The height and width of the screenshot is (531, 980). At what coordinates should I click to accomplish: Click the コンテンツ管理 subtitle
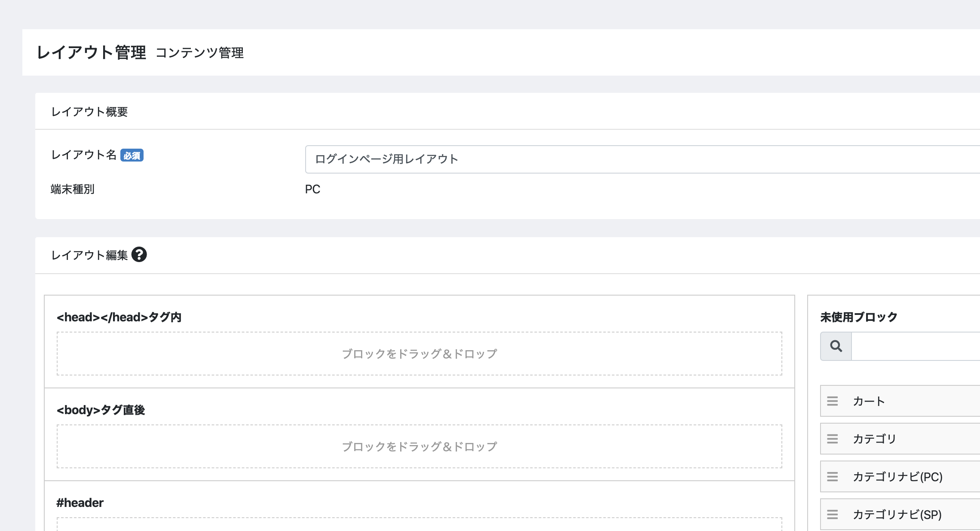pos(200,53)
